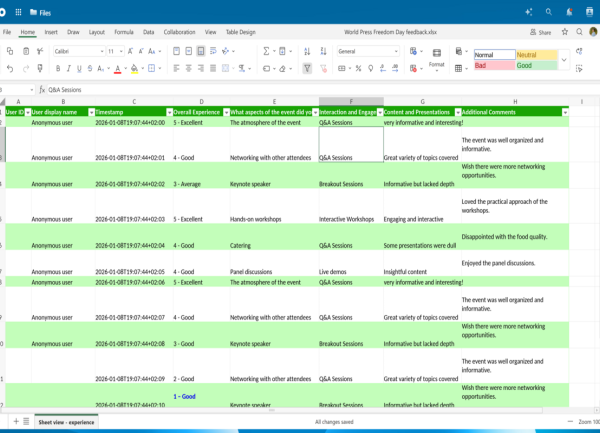Open the app launcher grid icon

18,12
